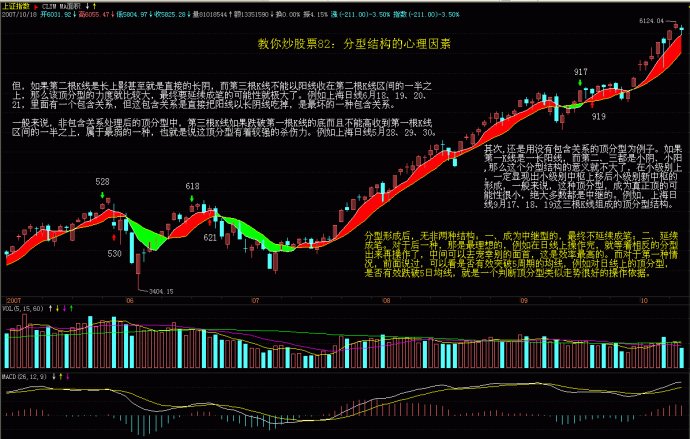
Task: Click the chart title 教你炒股票82
Action: point(354,44)
